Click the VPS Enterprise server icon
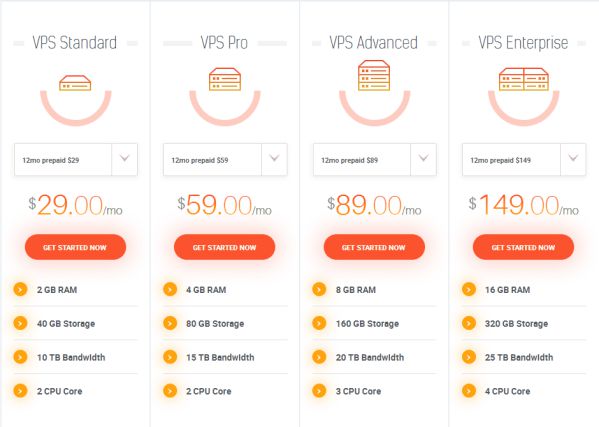Viewport: 599px width, 427px height. (x=524, y=79)
